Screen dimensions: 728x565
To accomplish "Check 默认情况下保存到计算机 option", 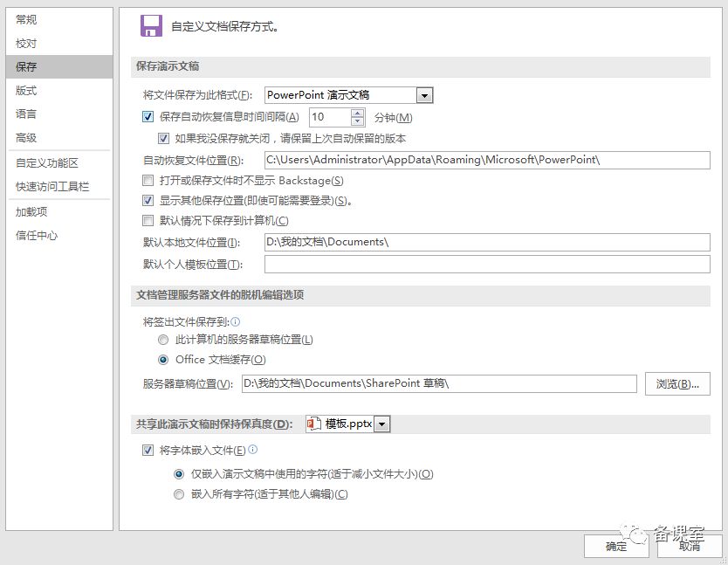I will click(148, 221).
